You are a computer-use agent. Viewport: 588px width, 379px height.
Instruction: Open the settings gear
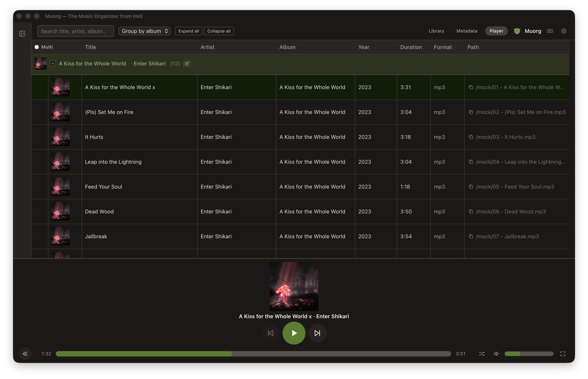tap(564, 31)
